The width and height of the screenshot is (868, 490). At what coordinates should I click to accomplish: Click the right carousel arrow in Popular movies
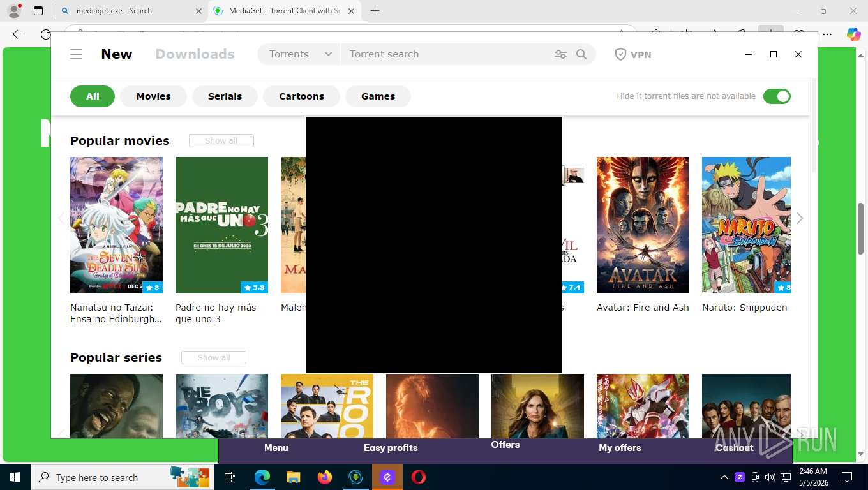[800, 218]
